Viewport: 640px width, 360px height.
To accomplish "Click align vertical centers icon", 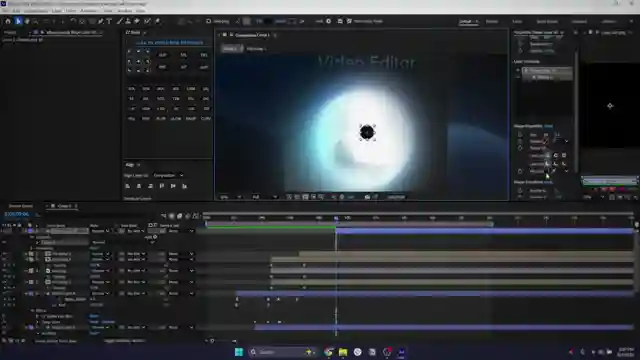I will click(173, 186).
